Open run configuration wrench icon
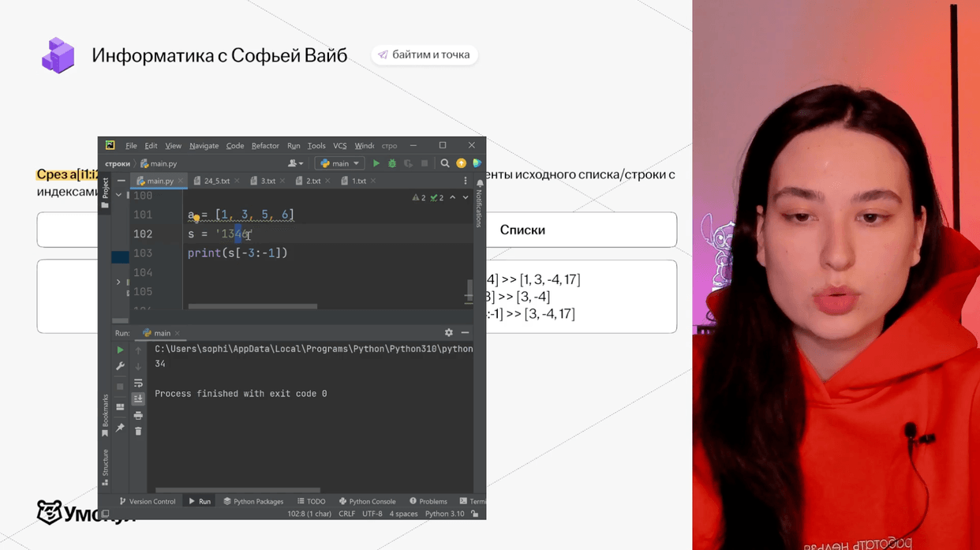This screenshot has height=550, width=980. pos(120,366)
